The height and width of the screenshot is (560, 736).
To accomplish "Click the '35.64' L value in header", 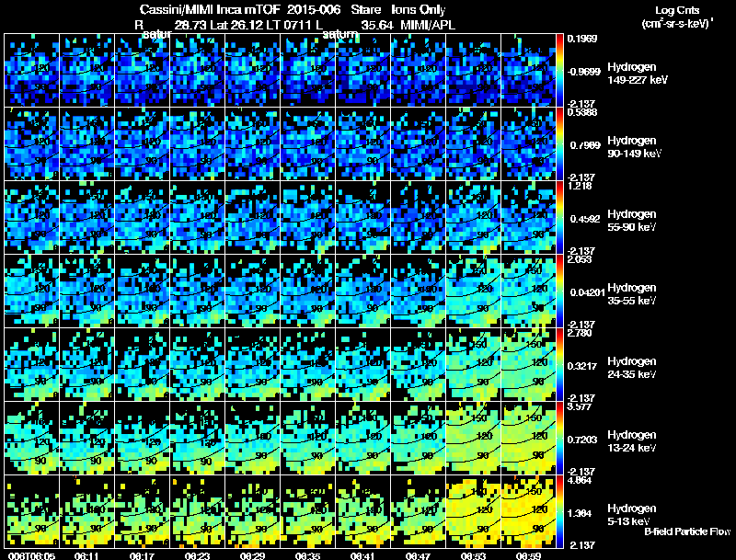I will pos(377,25).
